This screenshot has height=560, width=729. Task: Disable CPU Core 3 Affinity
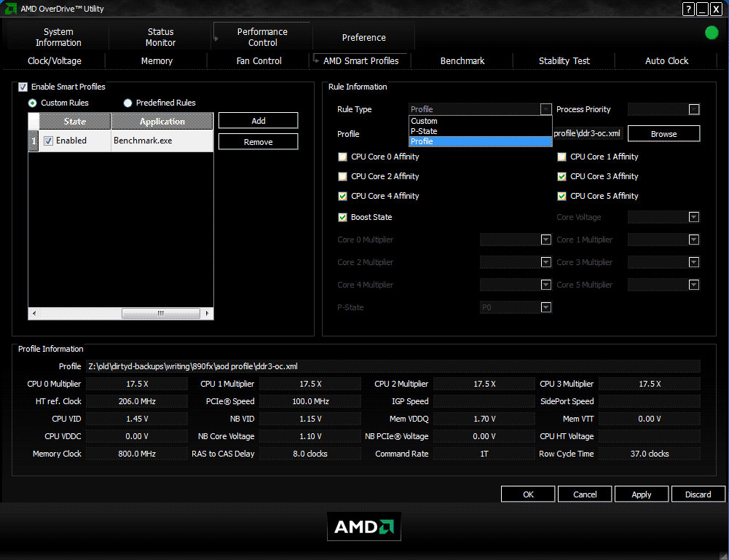click(x=561, y=177)
